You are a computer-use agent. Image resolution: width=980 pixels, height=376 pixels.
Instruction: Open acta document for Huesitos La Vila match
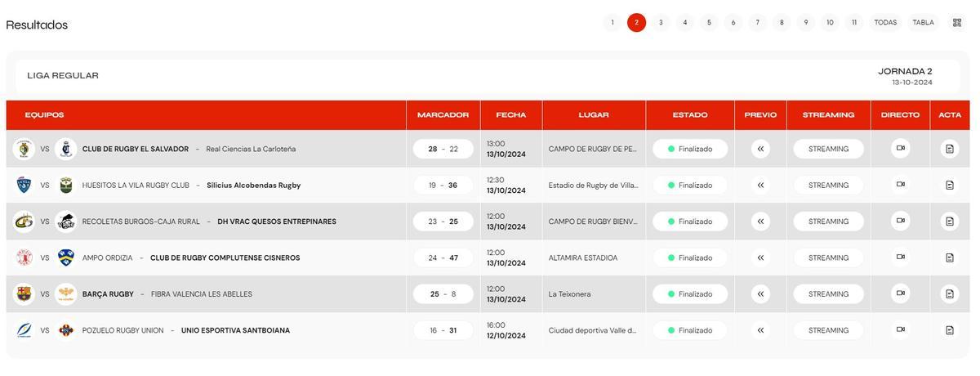950,186
